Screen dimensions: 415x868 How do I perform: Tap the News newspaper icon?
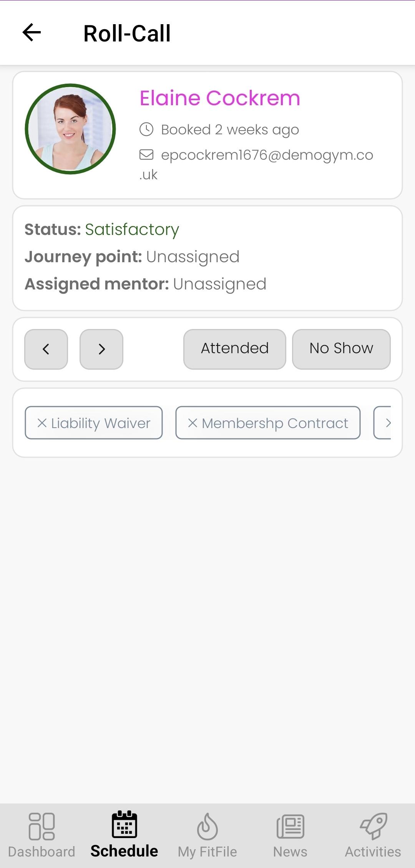coord(290,826)
